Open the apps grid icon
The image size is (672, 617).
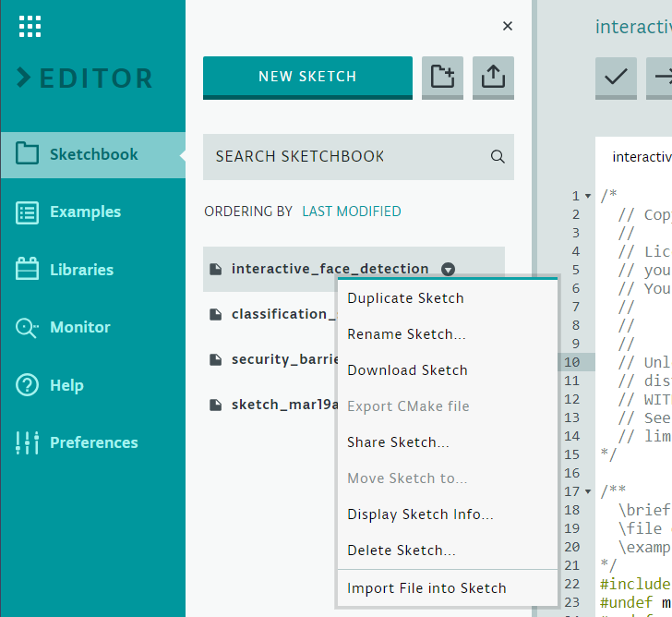coord(30,27)
